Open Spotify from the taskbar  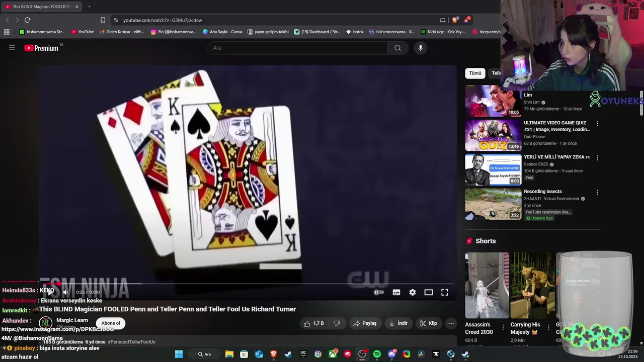coord(377,354)
